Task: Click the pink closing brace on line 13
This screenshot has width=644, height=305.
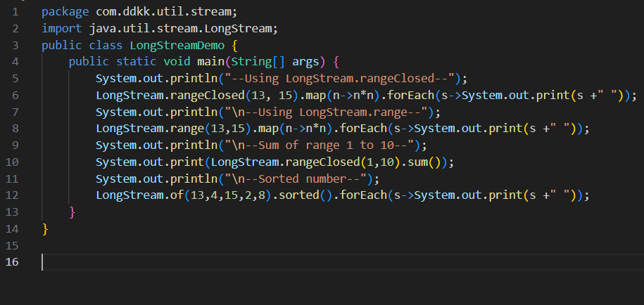Action: click(72, 212)
